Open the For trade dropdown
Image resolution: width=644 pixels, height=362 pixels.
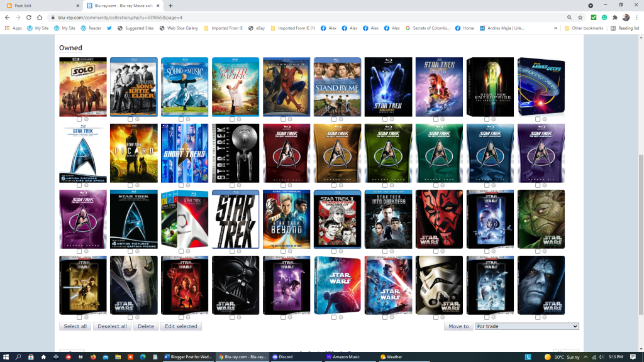tap(526, 326)
